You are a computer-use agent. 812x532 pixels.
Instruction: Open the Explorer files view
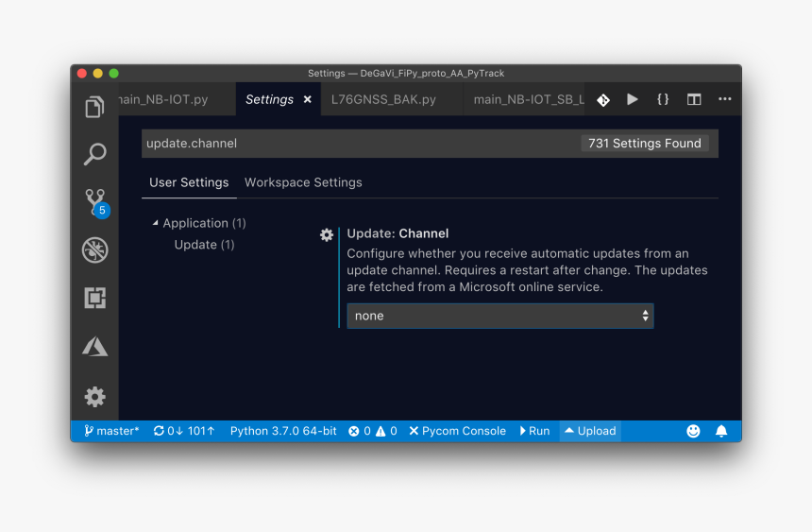[94, 107]
